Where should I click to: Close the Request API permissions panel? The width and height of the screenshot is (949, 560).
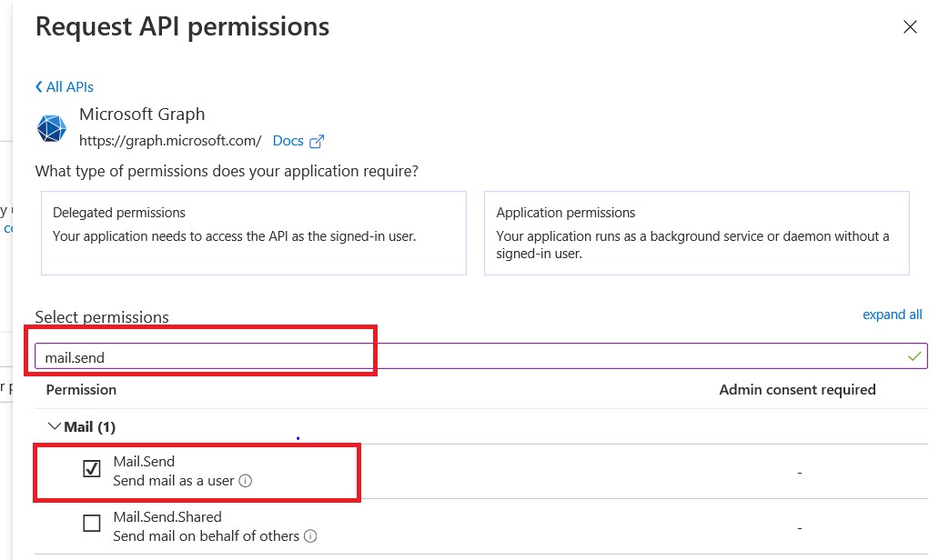[x=909, y=27]
